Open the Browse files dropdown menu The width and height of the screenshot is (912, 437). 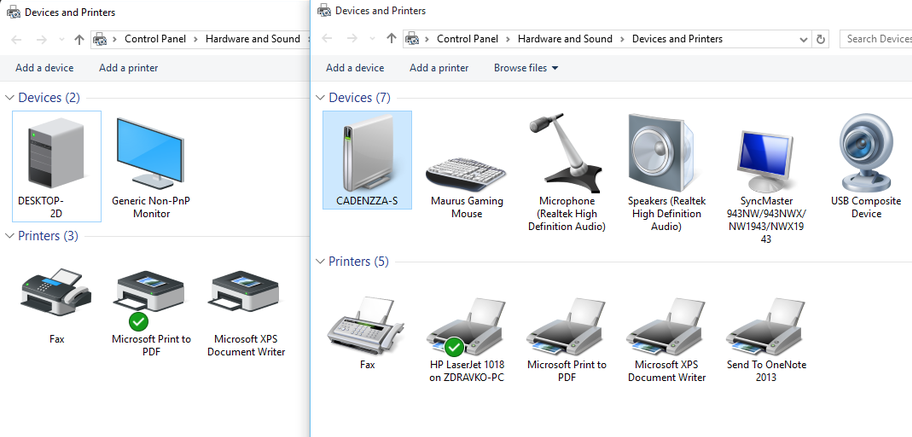point(526,68)
